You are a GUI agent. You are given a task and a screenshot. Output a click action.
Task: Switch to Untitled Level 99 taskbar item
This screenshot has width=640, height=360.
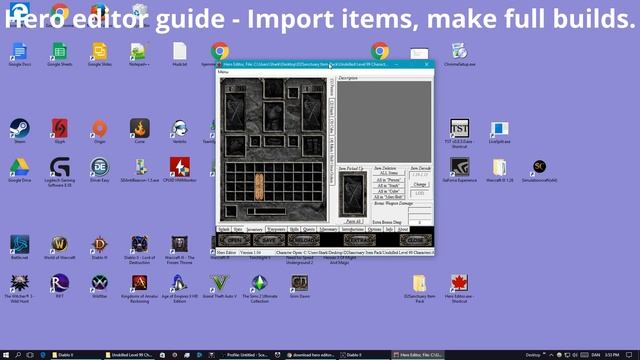(129, 355)
